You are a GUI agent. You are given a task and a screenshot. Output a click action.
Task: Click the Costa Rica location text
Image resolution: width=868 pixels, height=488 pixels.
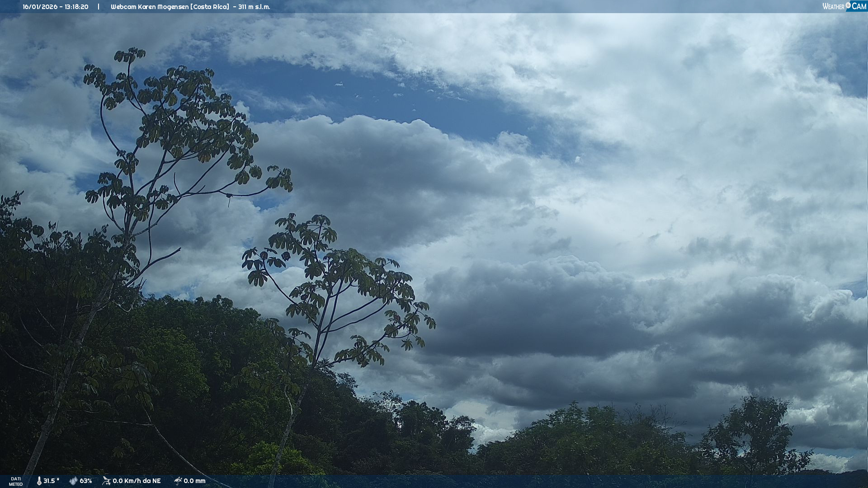(x=210, y=7)
